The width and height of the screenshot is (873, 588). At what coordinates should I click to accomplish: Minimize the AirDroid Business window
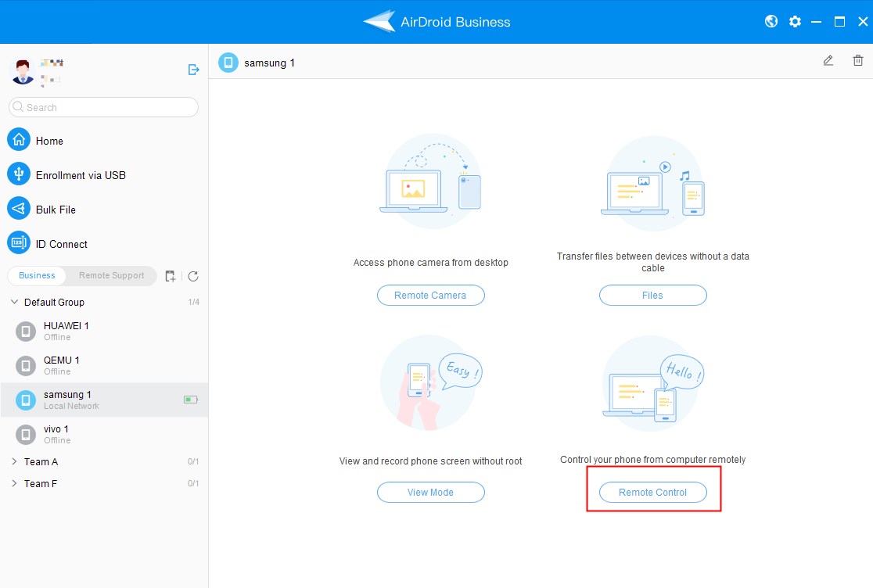coord(816,22)
